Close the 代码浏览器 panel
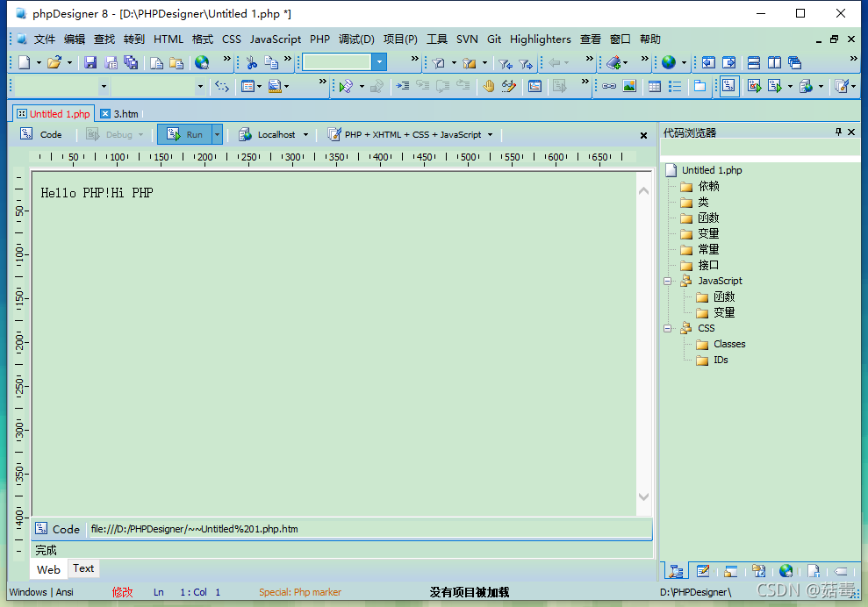 [851, 132]
